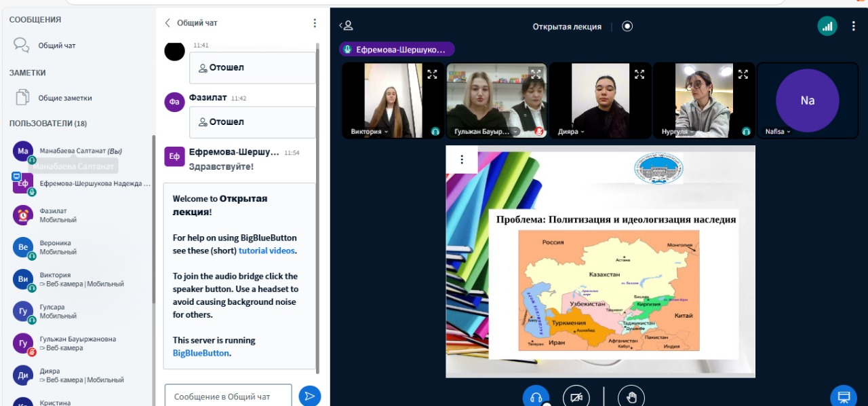Click the ЗАМЕТКИ section heading
868x406 pixels.
28,73
